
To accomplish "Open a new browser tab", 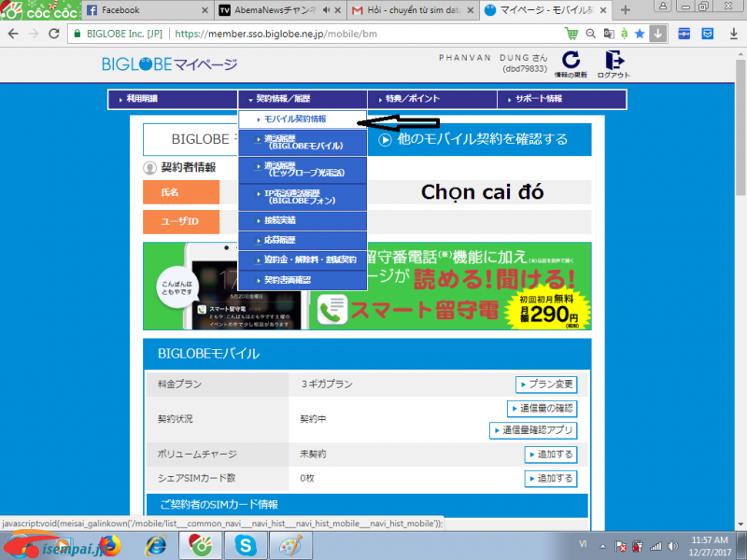I will (x=626, y=10).
